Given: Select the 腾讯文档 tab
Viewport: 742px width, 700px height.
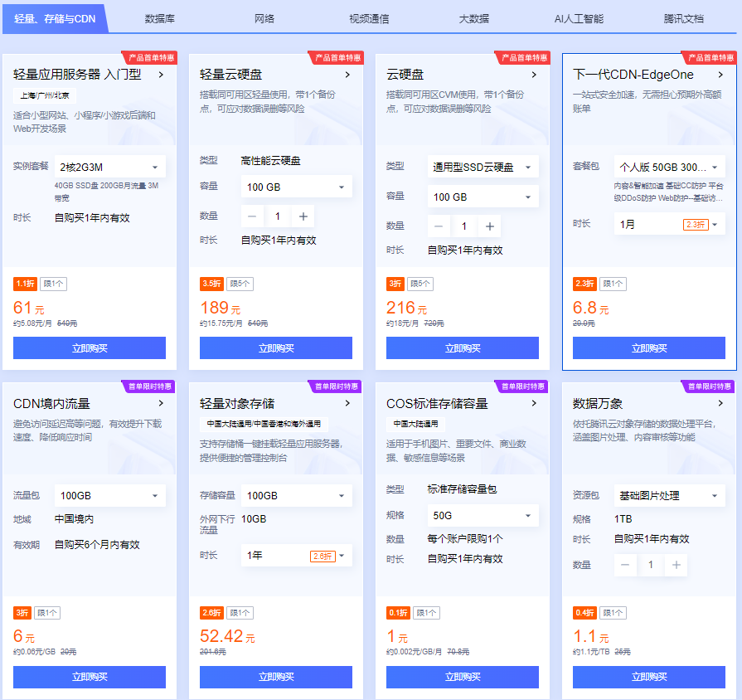Looking at the screenshot, I should [x=684, y=19].
